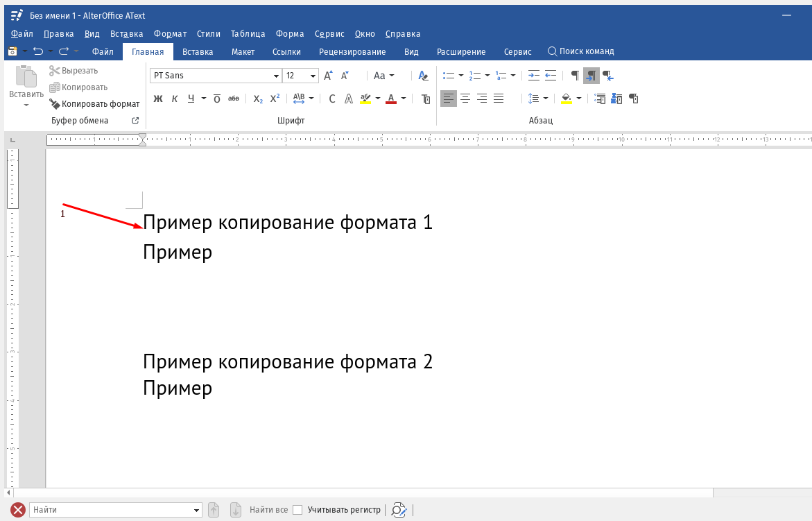The image size is (812, 521).
Task: Click the outline multilevel list icon
Action: [x=501, y=76]
